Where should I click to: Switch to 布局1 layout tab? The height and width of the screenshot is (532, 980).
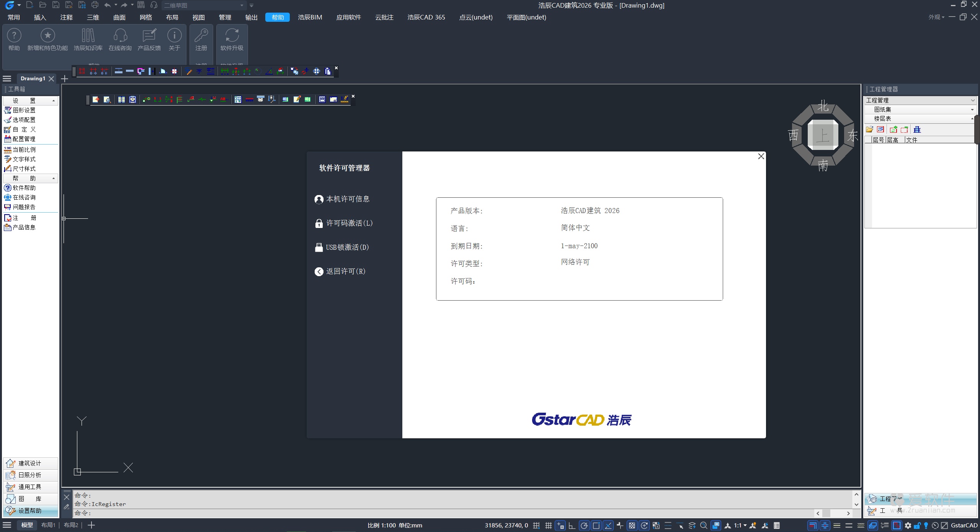(x=48, y=525)
